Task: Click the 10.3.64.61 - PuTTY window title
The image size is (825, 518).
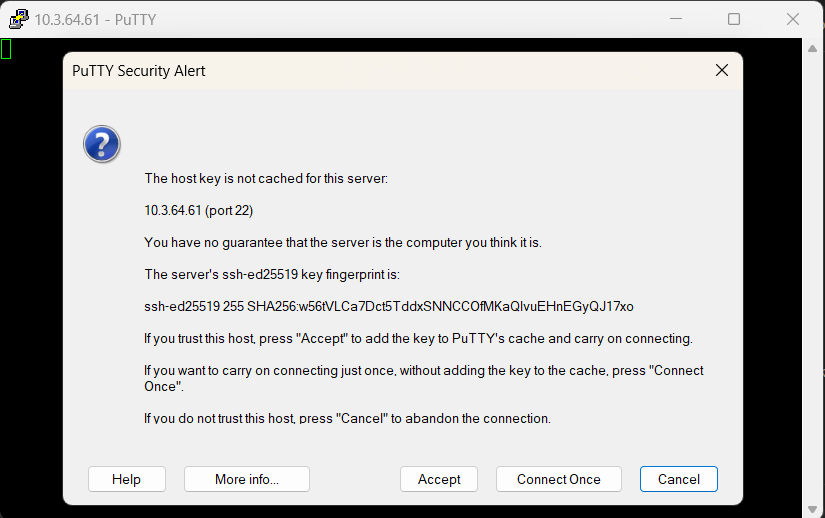Action: tap(95, 19)
